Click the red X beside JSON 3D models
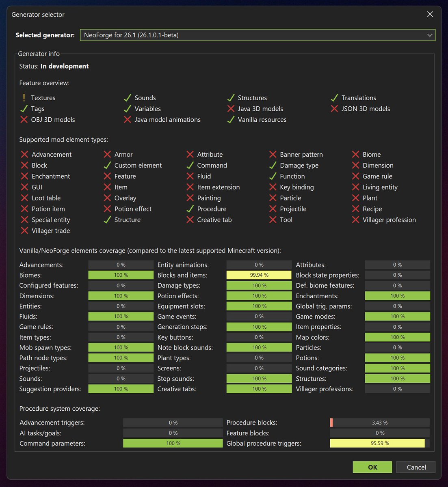The width and height of the screenshot is (448, 487). click(334, 109)
